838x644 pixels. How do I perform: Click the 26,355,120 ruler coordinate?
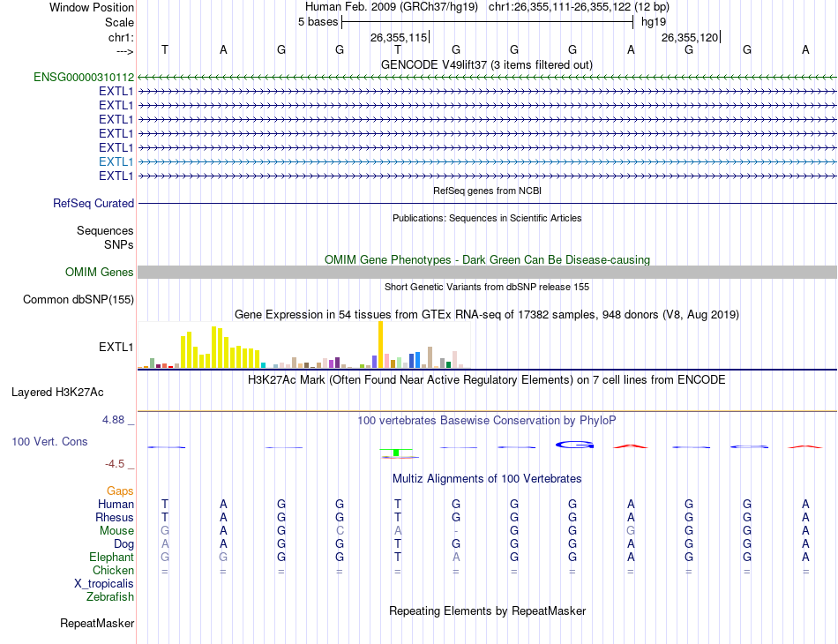pos(690,37)
